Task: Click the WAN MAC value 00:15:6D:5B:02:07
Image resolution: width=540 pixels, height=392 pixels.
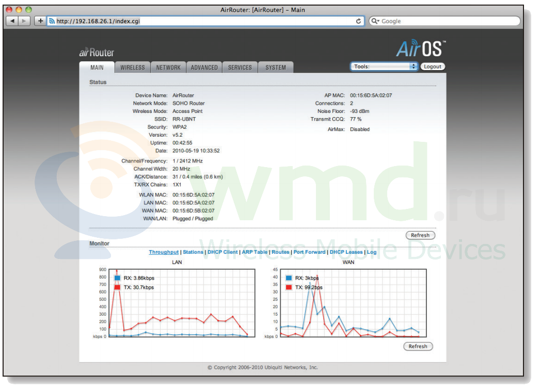Action: click(193, 210)
